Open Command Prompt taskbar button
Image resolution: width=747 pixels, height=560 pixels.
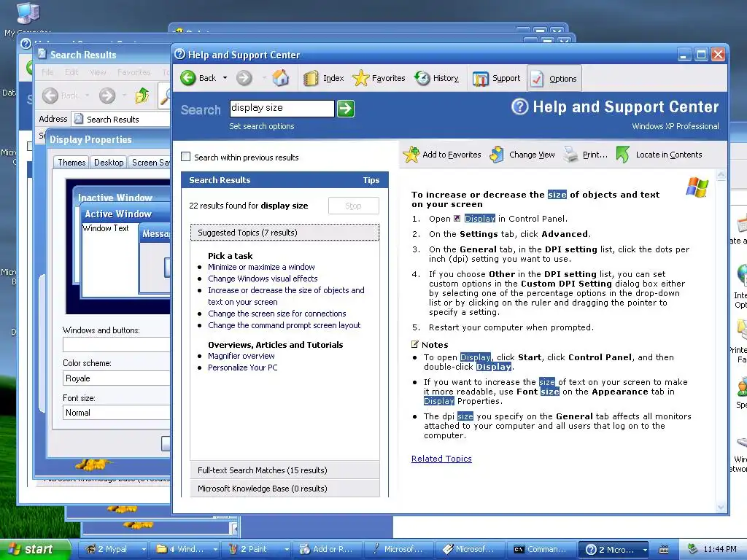pyautogui.click(x=542, y=549)
